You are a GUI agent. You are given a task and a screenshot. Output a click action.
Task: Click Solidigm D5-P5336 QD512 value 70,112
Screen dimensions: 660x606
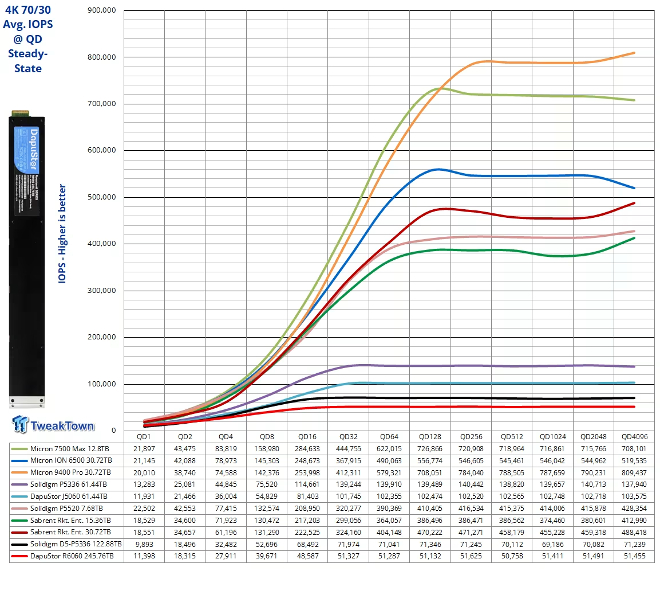pyautogui.click(x=511, y=544)
